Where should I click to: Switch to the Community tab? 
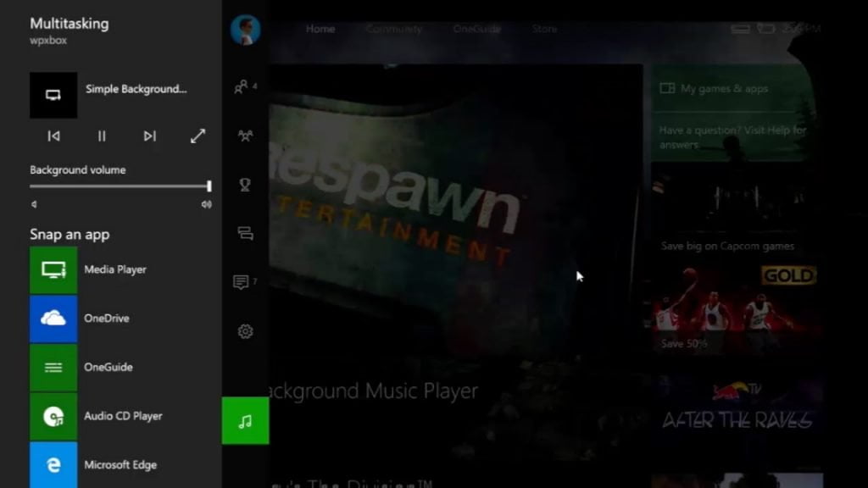pyautogui.click(x=394, y=29)
